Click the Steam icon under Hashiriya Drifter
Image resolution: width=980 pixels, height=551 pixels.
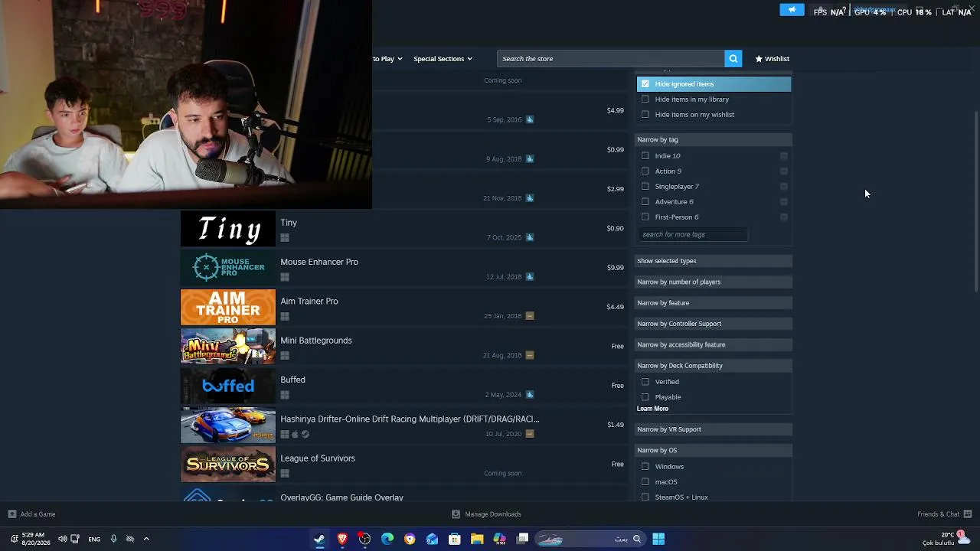pyautogui.click(x=305, y=435)
